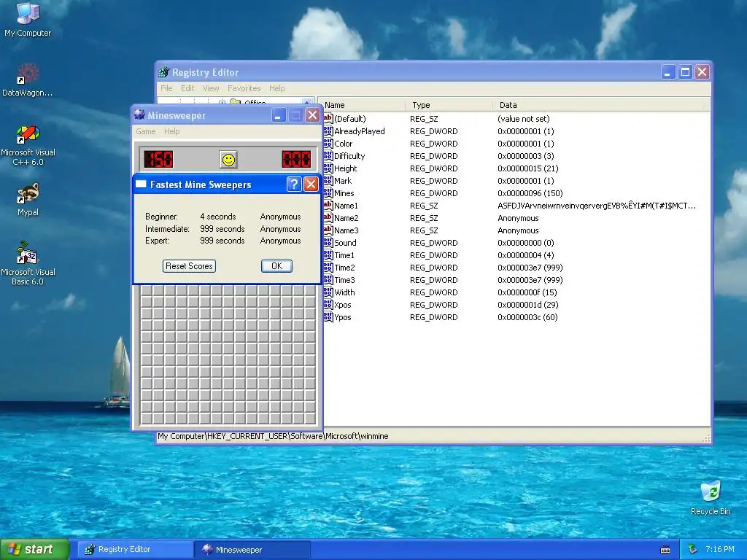The height and width of the screenshot is (560, 747).
Task: Click the Mines data value 0x00000096 (150)
Action: tap(530, 193)
